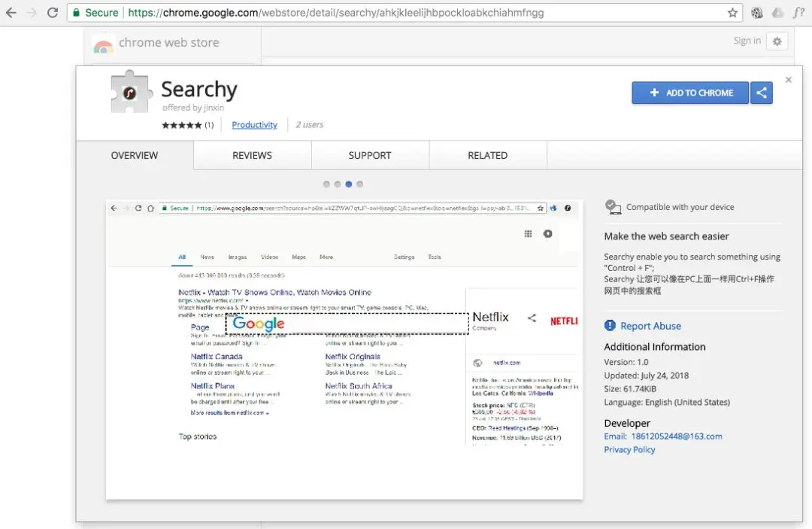Bookmark page with the star icon
The height and width of the screenshot is (529, 812).
[732, 13]
